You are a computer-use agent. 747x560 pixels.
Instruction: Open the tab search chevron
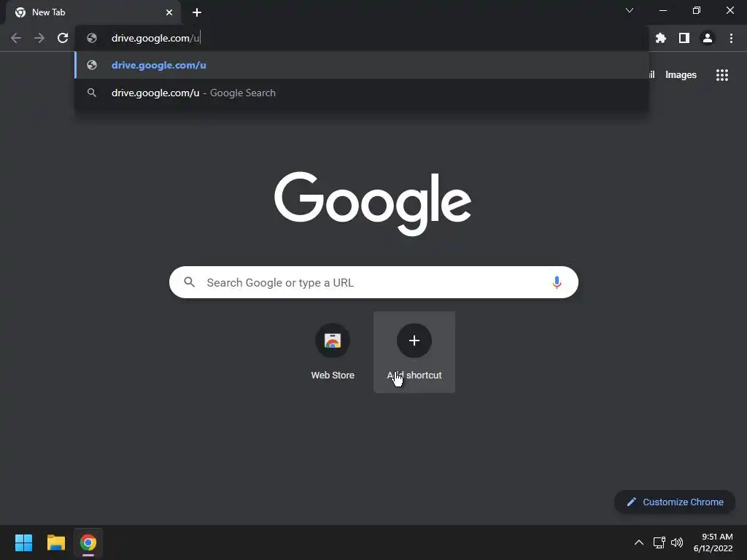click(630, 10)
